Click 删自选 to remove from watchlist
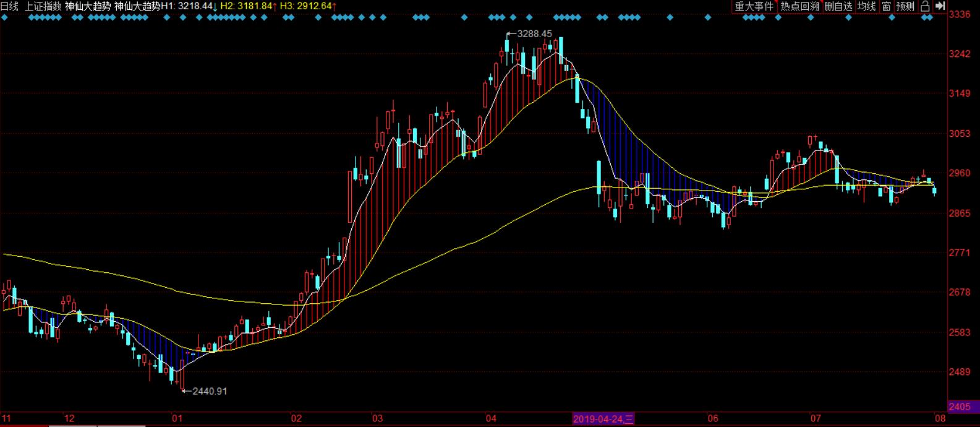 click(x=838, y=6)
